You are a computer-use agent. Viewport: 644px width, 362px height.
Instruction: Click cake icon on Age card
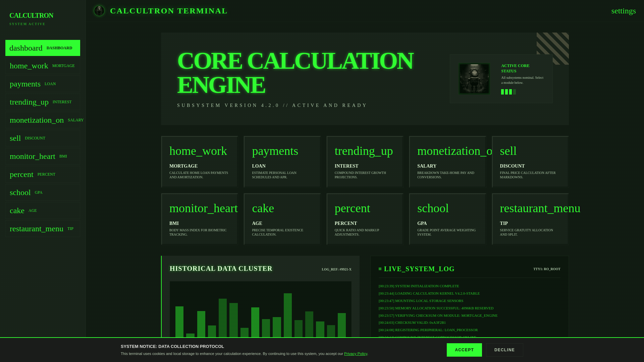pos(263,208)
